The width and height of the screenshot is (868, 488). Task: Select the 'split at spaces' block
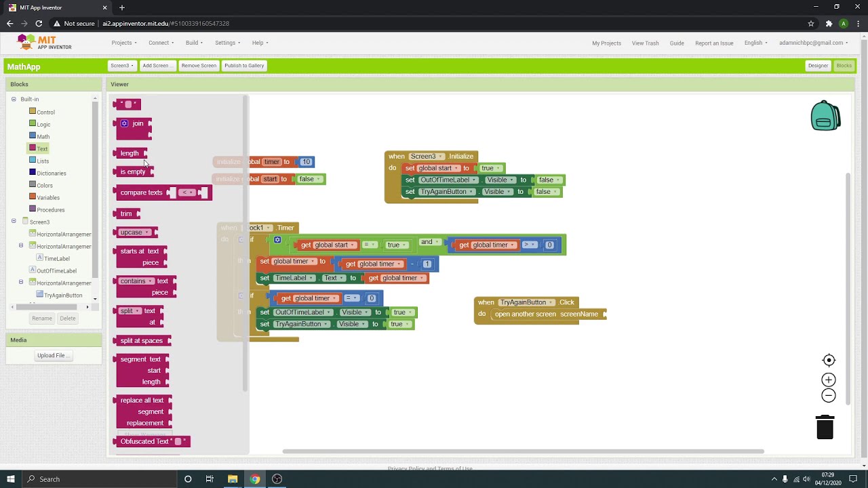tap(142, 341)
